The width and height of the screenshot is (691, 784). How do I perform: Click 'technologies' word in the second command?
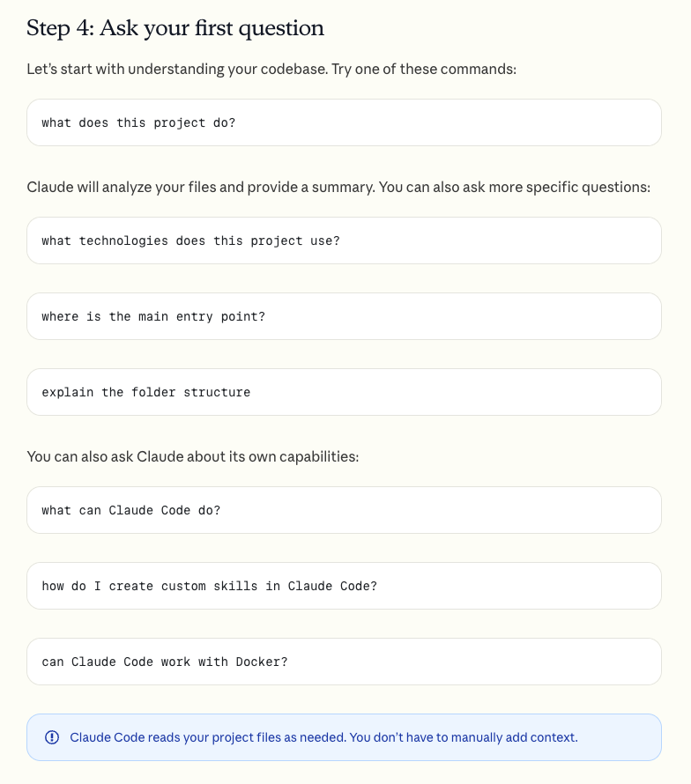click(123, 241)
